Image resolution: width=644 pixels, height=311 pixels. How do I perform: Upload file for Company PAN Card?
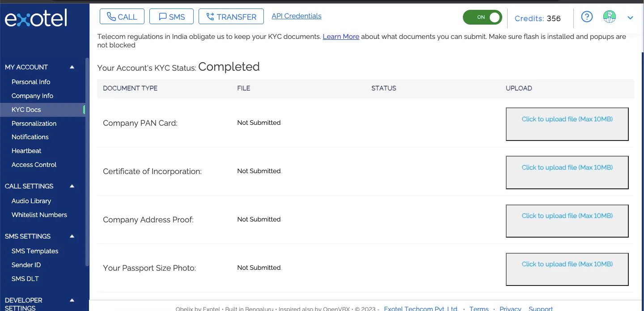click(567, 124)
